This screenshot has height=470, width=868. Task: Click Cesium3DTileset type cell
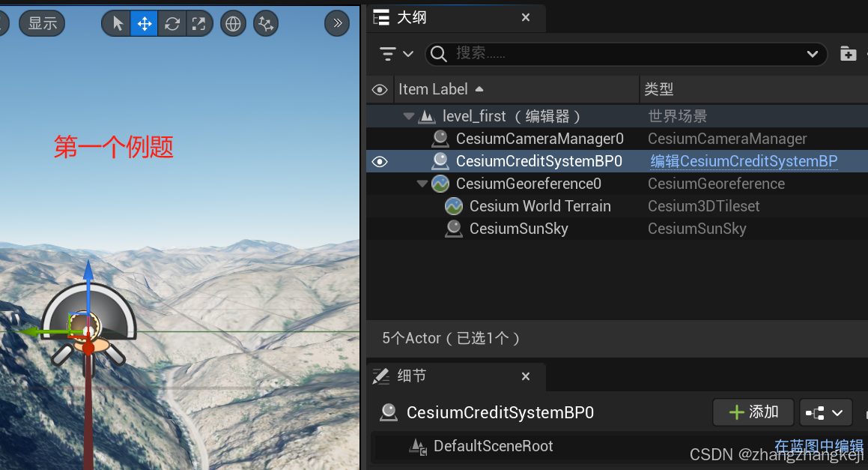click(703, 206)
